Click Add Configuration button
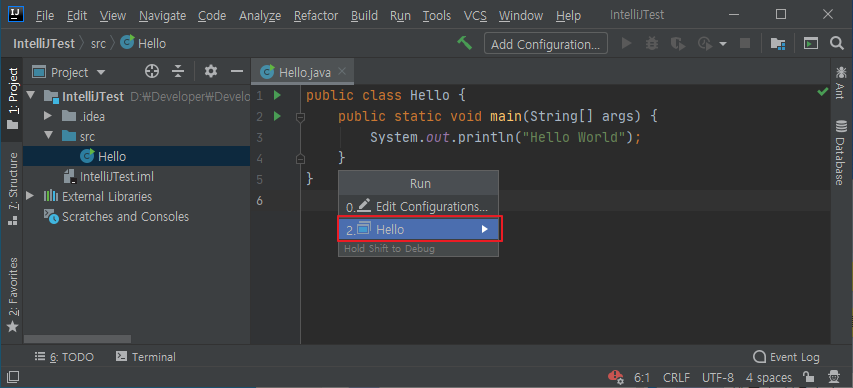This screenshot has height=388, width=853. click(x=546, y=44)
